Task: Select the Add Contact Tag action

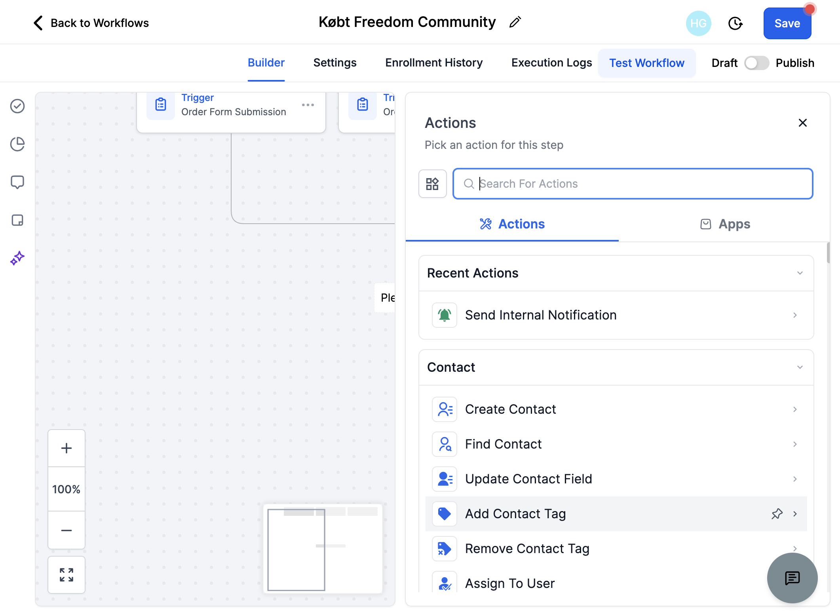Action: point(616,514)
